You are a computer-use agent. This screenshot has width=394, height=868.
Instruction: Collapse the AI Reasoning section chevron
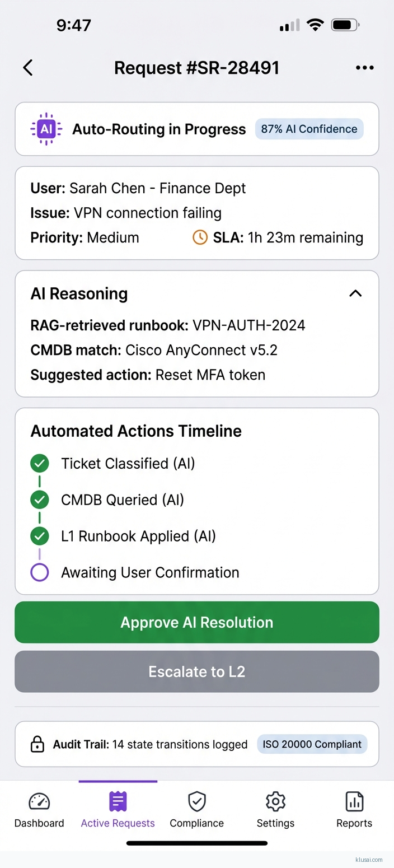(355, 293)
